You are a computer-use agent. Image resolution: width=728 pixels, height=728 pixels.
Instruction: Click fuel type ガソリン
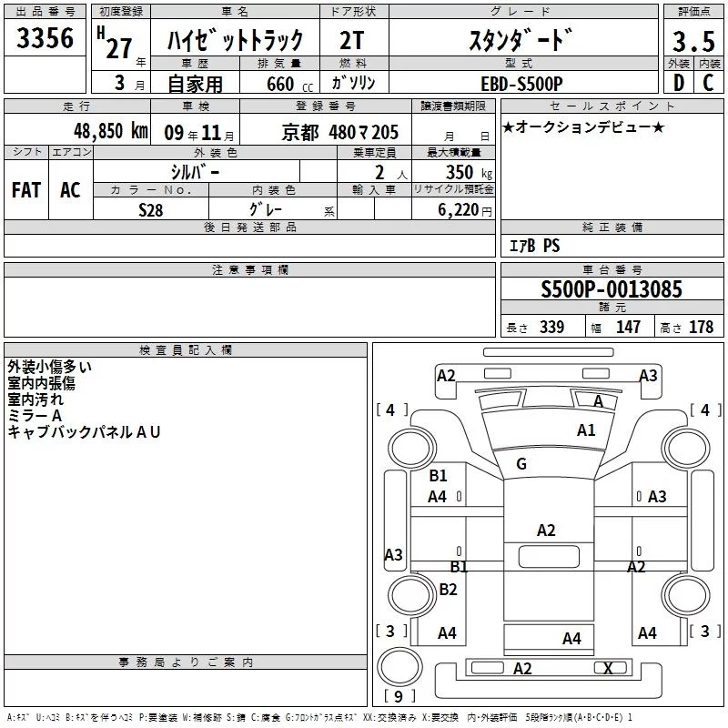[353, 83]
